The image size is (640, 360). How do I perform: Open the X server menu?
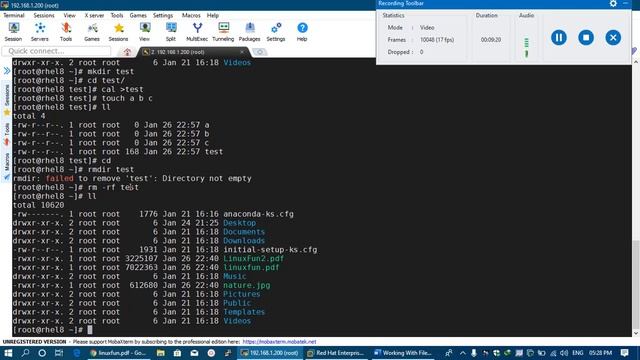point(94,15)
